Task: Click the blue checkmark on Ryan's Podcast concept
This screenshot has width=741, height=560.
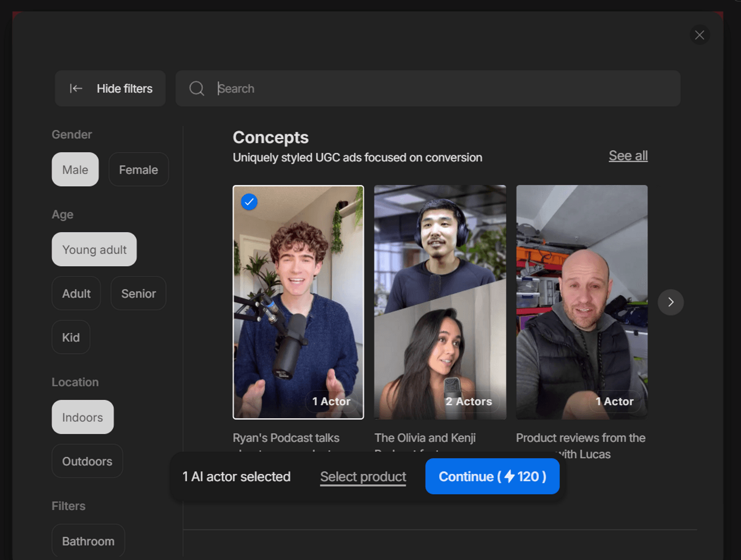Action: point(249,202)
